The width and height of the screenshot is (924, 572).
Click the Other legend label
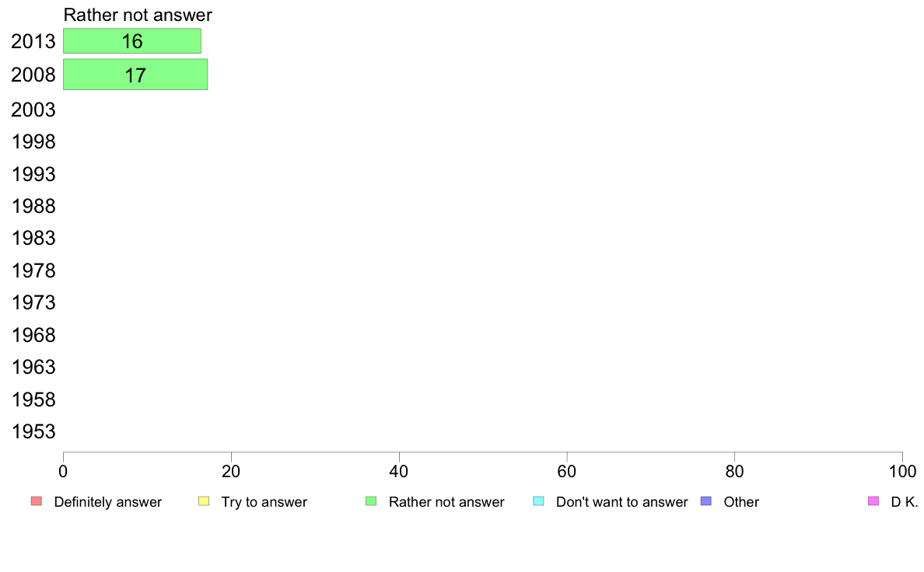[740, 502]
